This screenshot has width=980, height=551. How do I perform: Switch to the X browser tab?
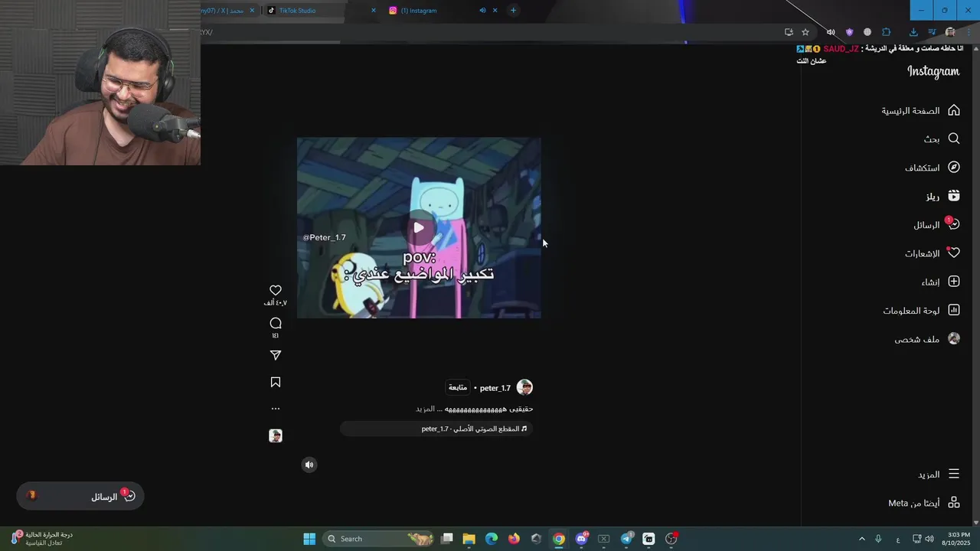(228, 11)
